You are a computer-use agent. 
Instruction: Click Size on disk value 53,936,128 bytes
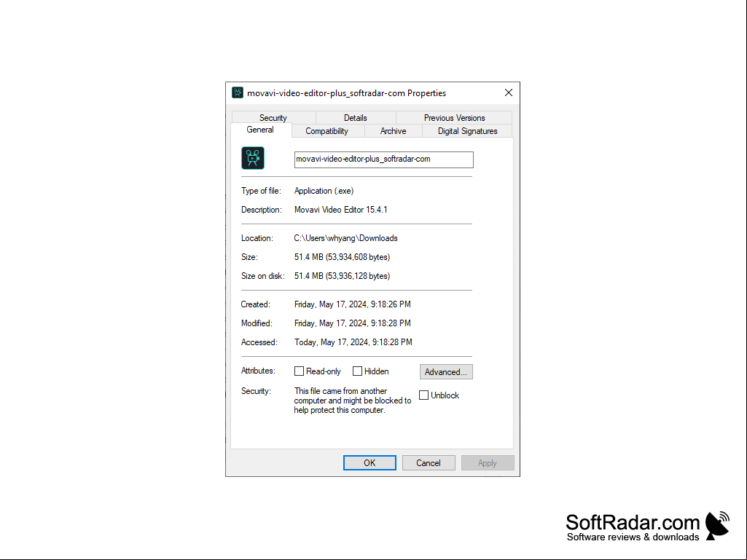(342, 276)
